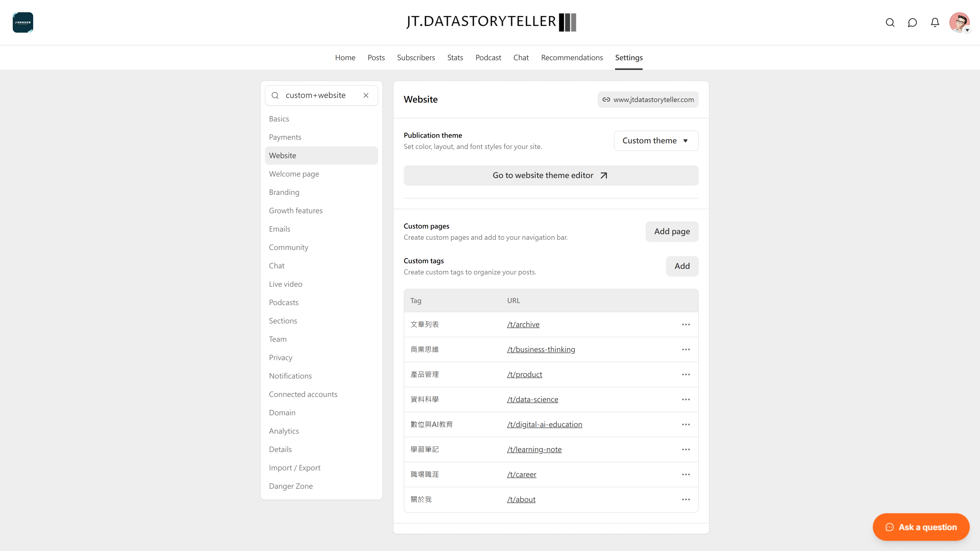Open the Podcast tab
The image size is (980, 551).
(488, 57)
